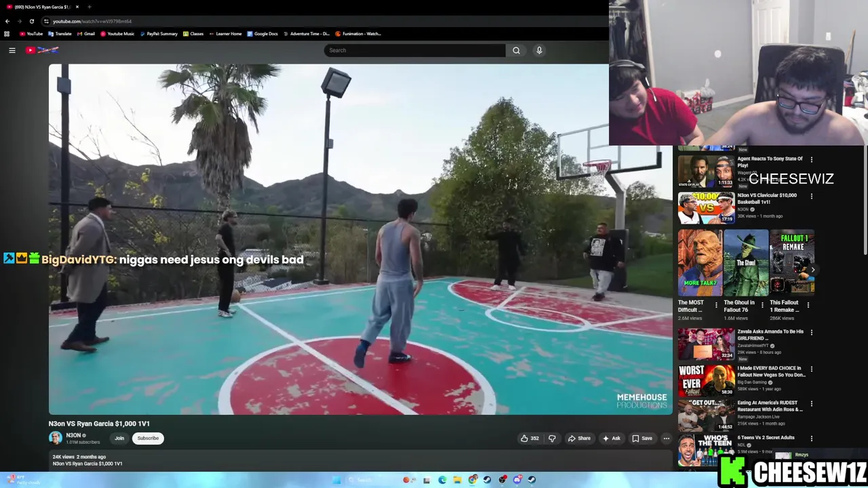868x488 pixels.
Task: Open File Explorer from taskbar
Action: (457, 480)
